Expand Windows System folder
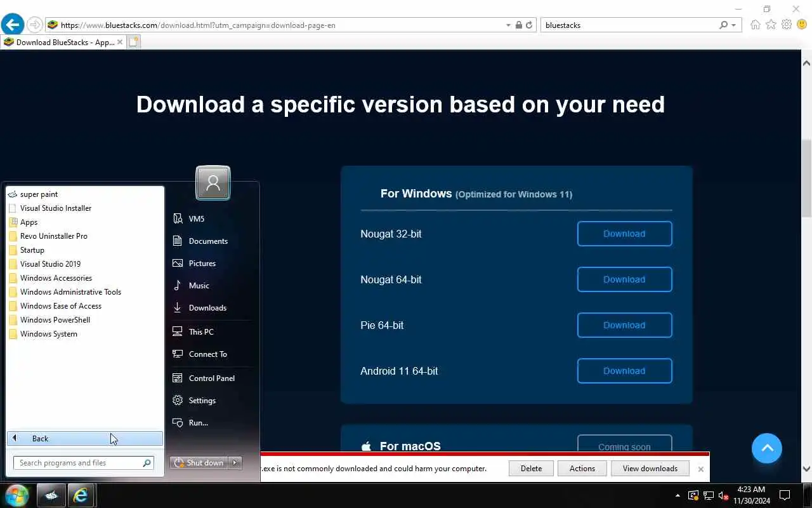 point(85,334)
